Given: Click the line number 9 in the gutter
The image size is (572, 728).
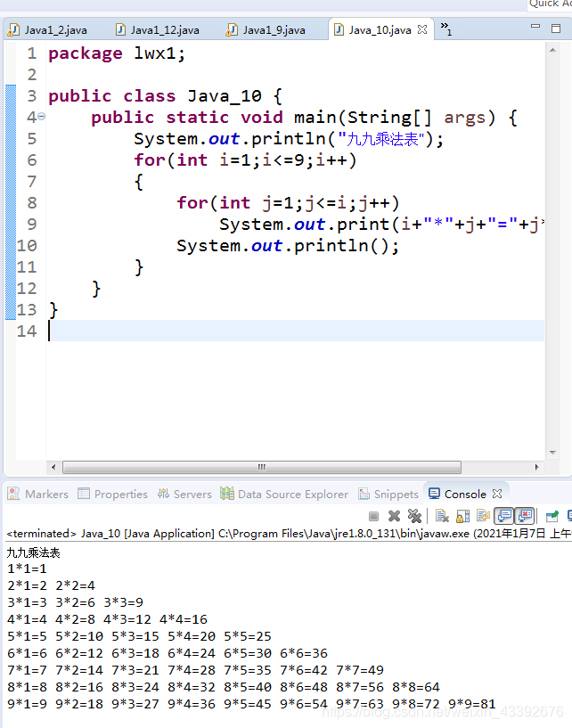Looking at the screenshot, I should pyautogui.click(x=31, y=225).
